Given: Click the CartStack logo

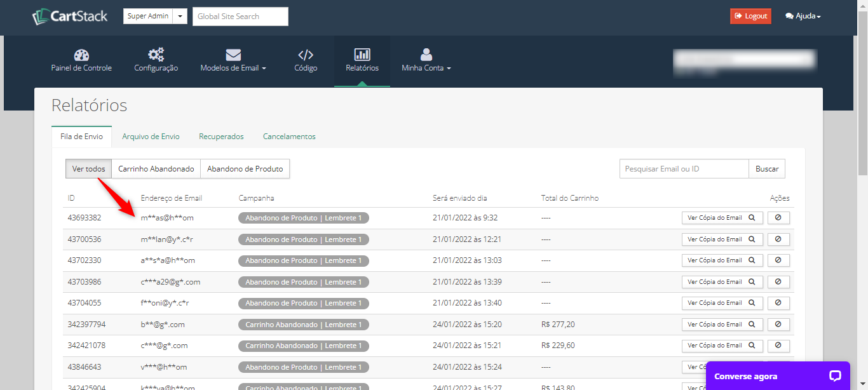Looking at the screenshot, I should pyautogui.click(x=71, y=17).
